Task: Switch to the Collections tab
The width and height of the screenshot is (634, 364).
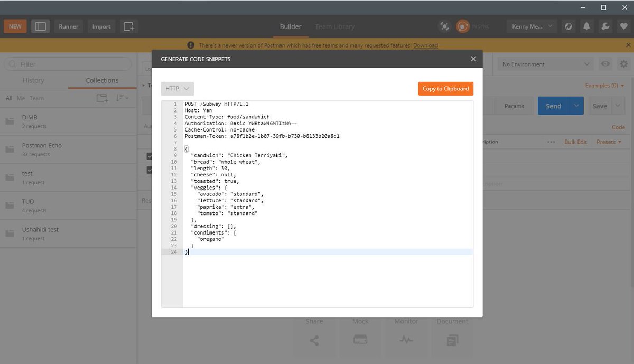Action: coord(102,80)
